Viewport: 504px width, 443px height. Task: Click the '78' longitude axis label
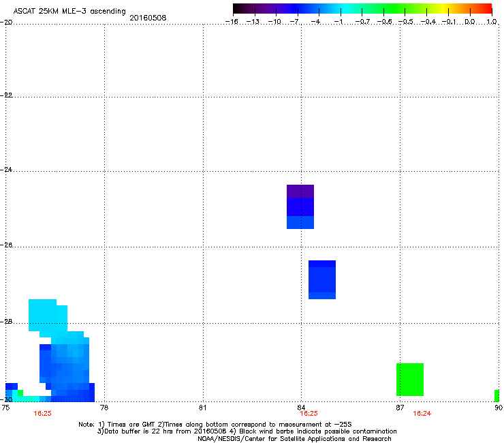click(x=104, y=408)
